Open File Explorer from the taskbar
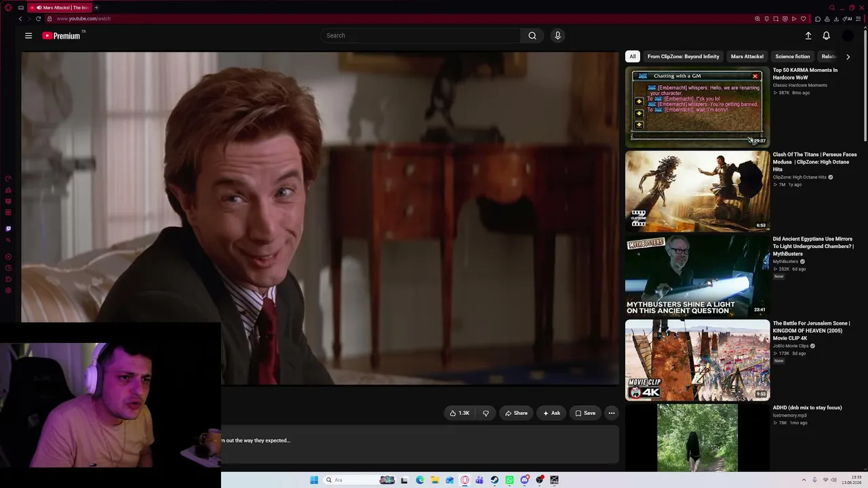 (435, 480)
